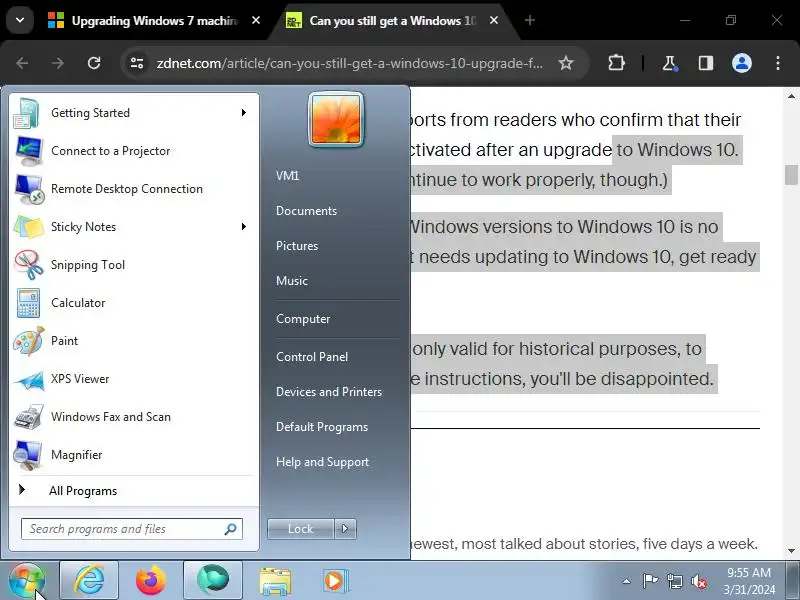Screen dimensions: 800x600
Task: Open Internet Explorer from taskbar
Action: click(89, 581)
